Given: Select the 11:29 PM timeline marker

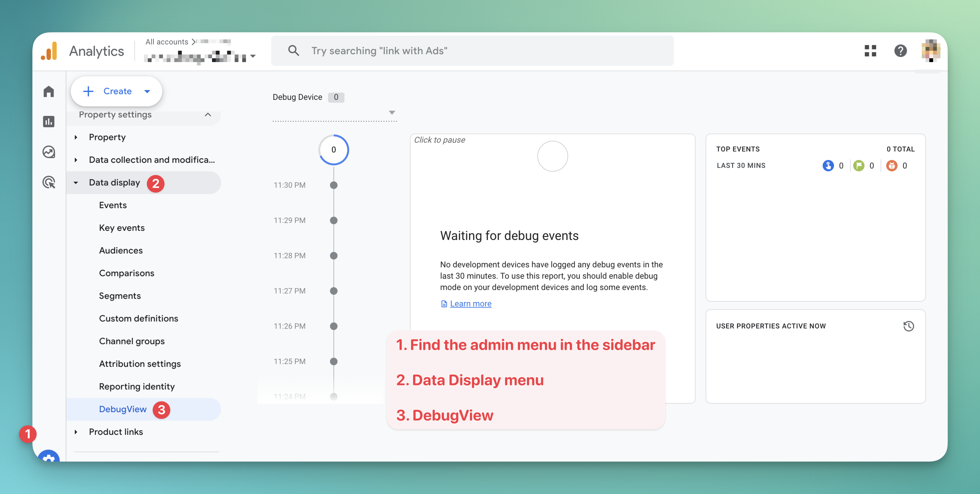Looking at the screenshot, I should pos(334,220).
